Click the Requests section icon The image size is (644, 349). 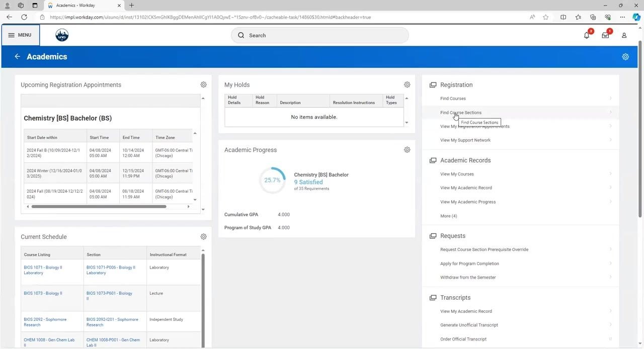433,236
